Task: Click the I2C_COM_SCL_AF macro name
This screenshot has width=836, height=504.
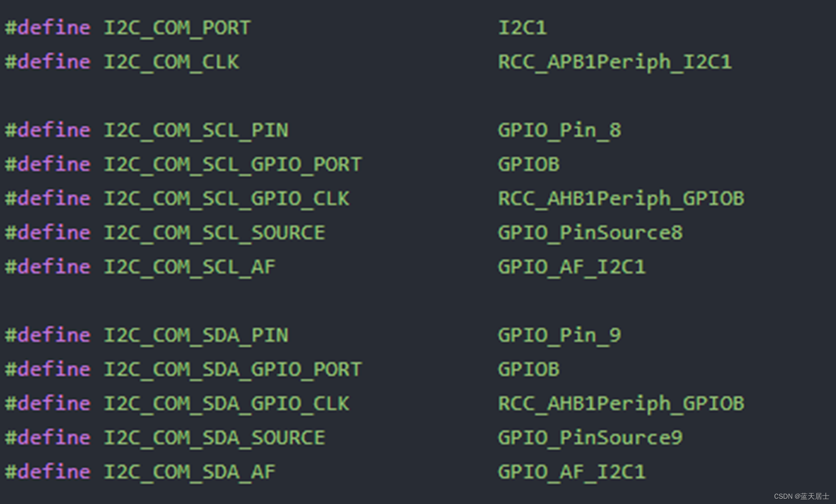Action: [x=190, y=267]
